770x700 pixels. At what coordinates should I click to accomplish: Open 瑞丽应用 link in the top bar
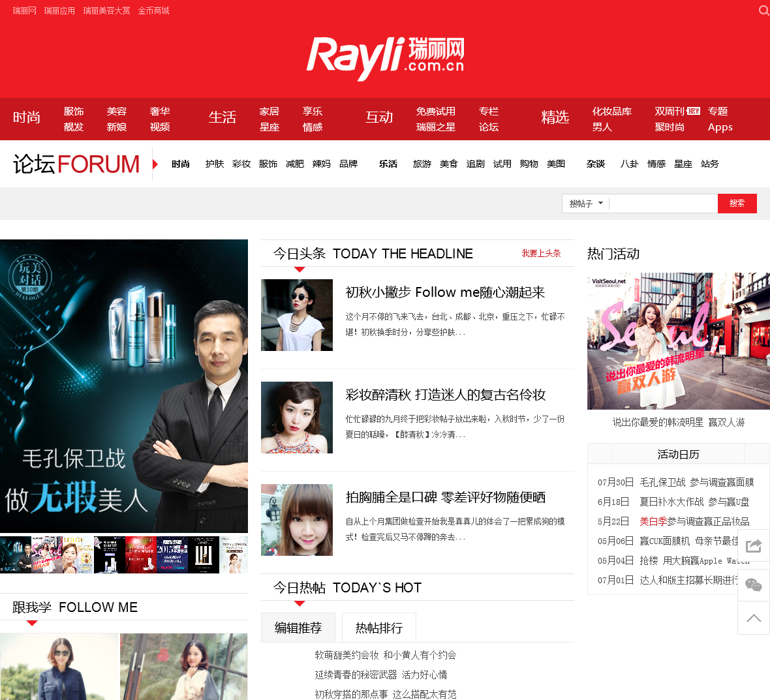(x=59, y=11)
